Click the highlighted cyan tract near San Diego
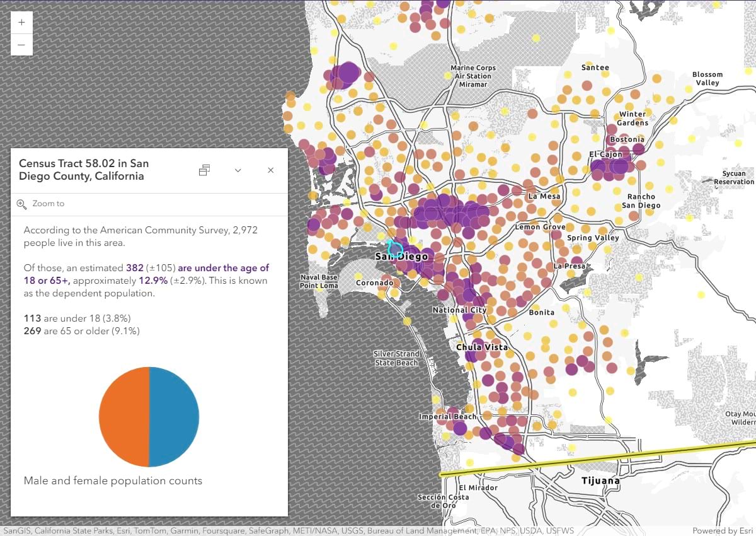This screenshot has width=756, height=536. point(394,250)
